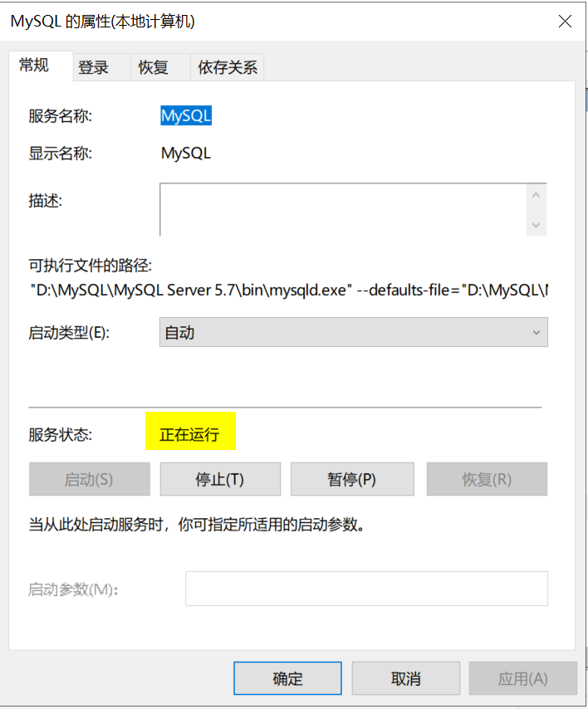
Task: Confirm with the 确定 button
Action: [x=287, y=678]
